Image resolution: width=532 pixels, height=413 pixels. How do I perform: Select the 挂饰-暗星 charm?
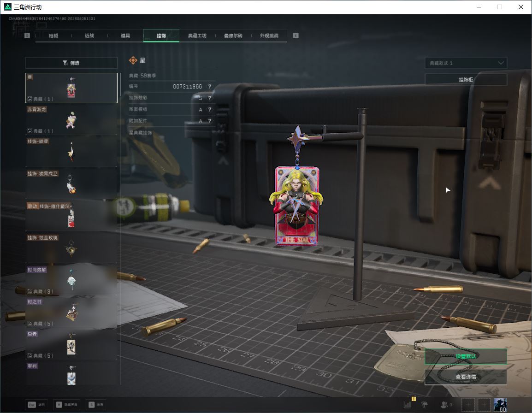tap(71, 152)
